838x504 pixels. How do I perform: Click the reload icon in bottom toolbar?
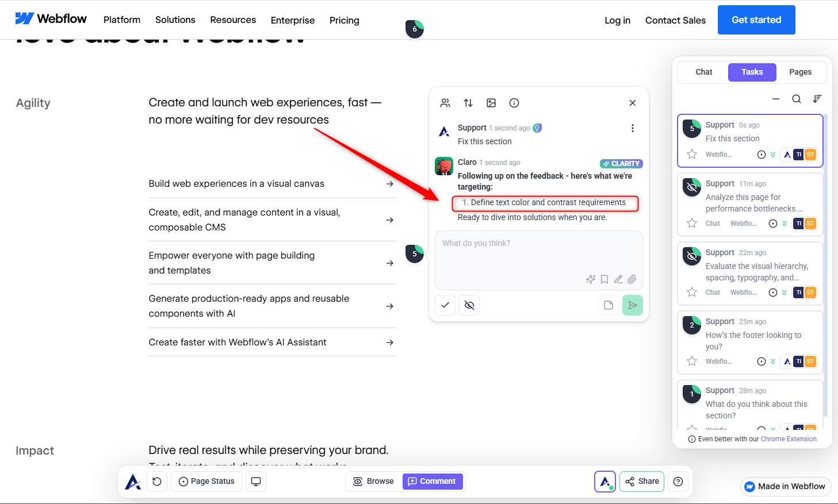tap(157, 482)
